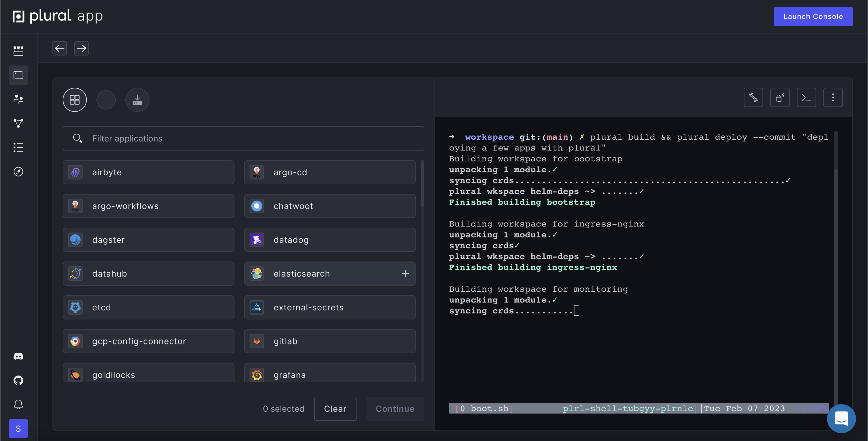Click the install apps download step icon
The width and height of the screenshot is (868, 441).
(137, 100)
